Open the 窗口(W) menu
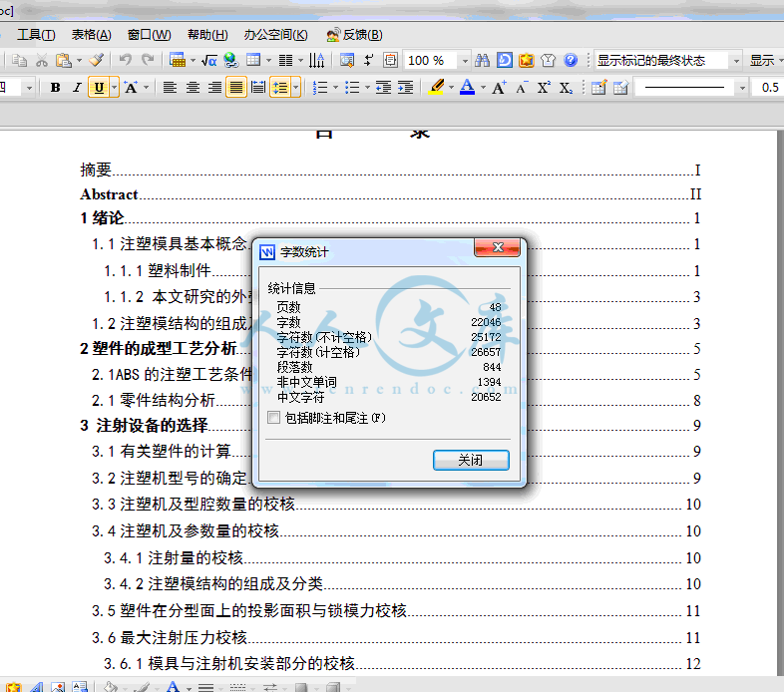The height and width of the screenshot is (692, 784). pyautogui.click(x=149, y=35)
